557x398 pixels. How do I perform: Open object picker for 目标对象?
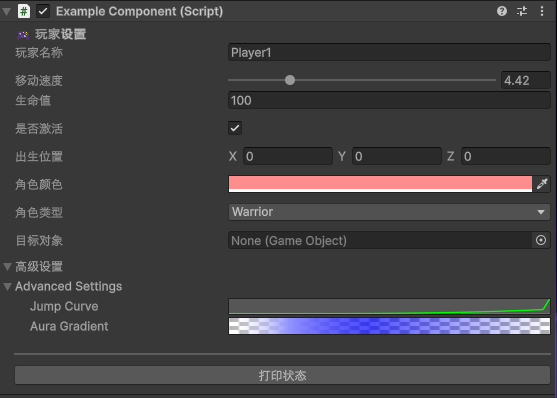[541, 241]
